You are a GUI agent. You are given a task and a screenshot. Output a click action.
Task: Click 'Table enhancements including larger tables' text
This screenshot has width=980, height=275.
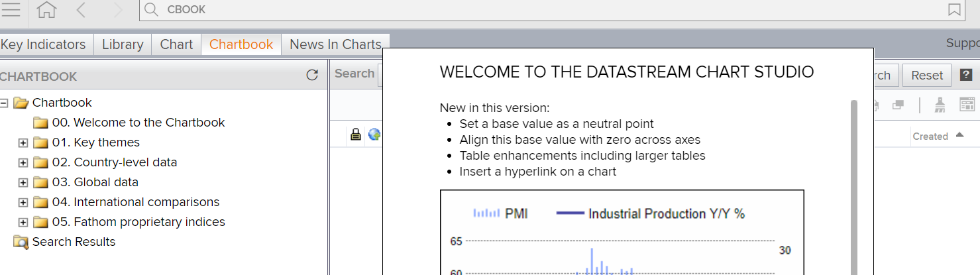(582, 156)
